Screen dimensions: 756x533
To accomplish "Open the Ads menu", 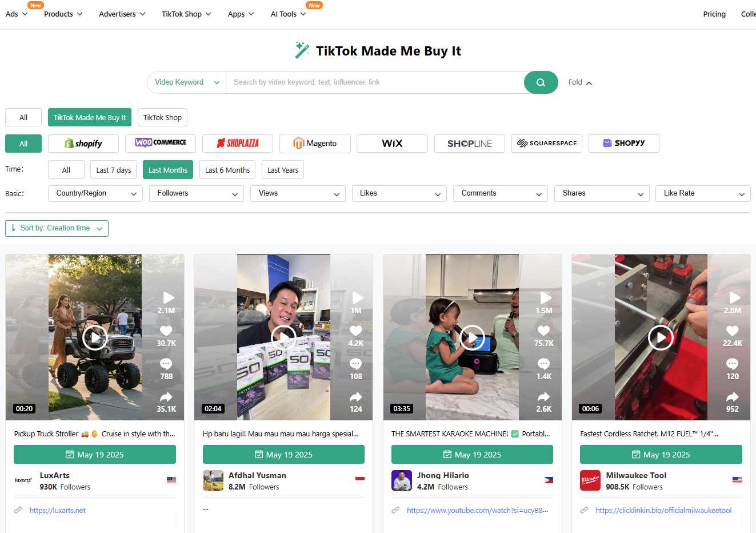I will tap(17, 14).
